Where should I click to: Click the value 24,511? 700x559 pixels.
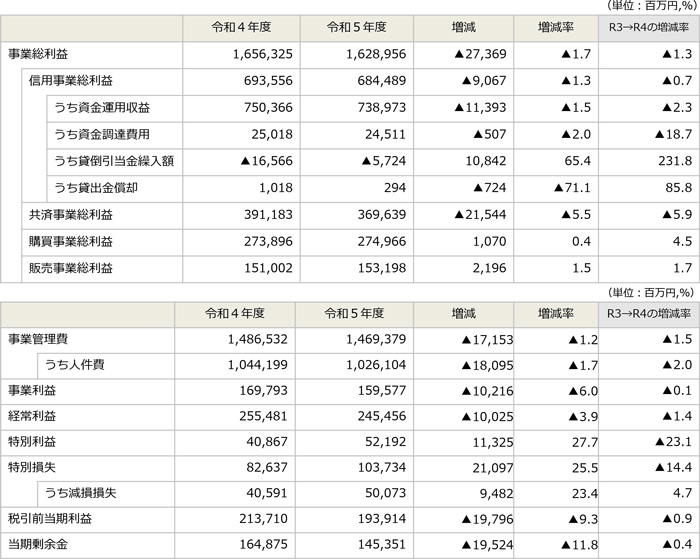click(x=385, y=134)
